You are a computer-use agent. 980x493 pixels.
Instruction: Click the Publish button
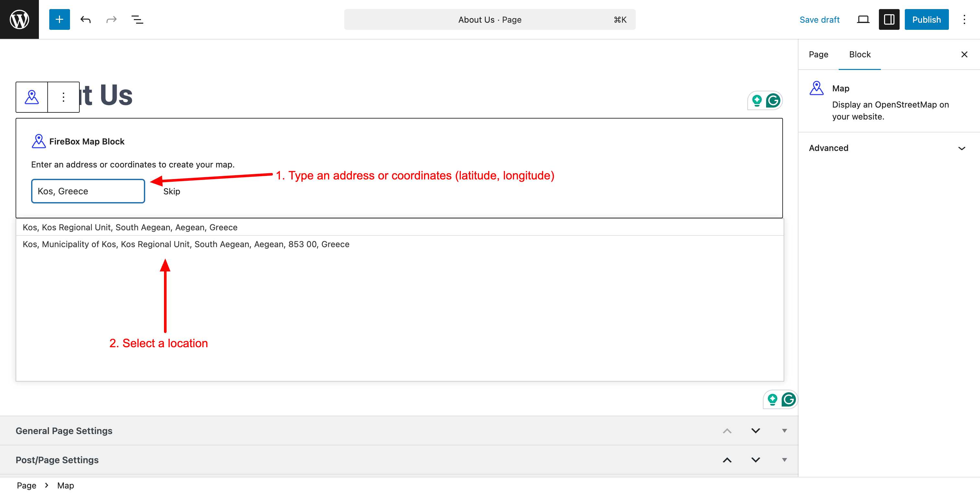[926, 19]
